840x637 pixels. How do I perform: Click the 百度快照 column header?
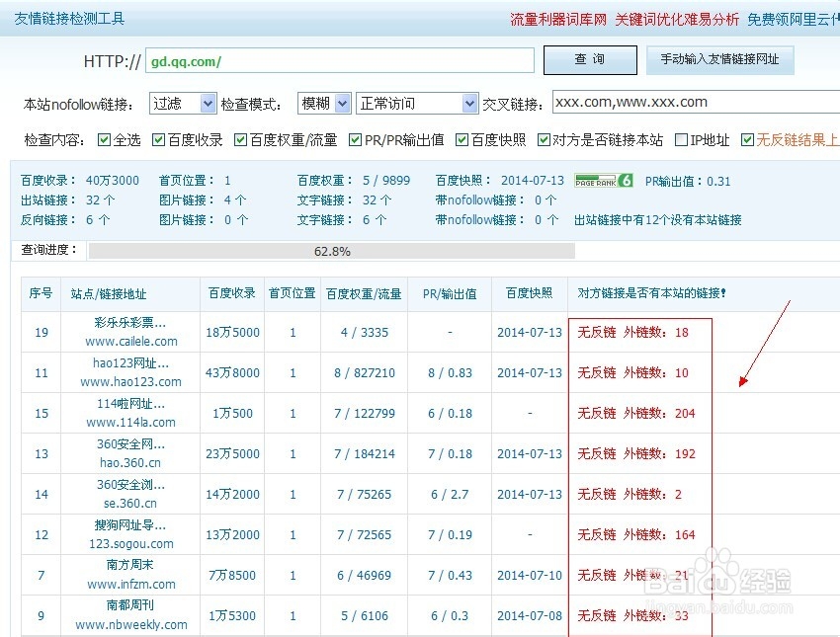click(x=529, y=293)
